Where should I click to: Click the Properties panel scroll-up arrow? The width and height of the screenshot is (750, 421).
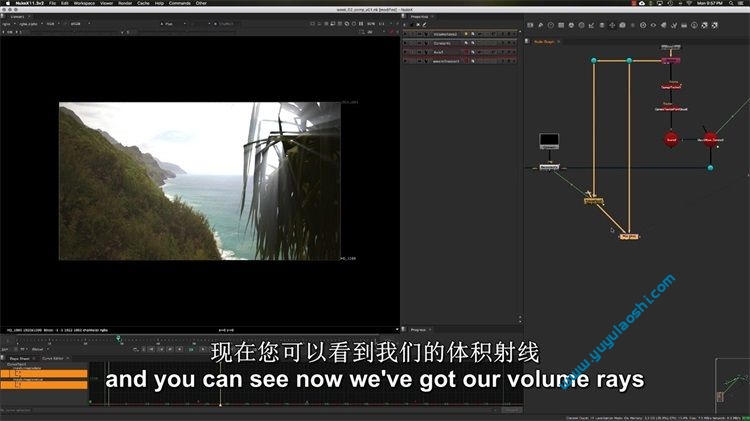[520, 33]
